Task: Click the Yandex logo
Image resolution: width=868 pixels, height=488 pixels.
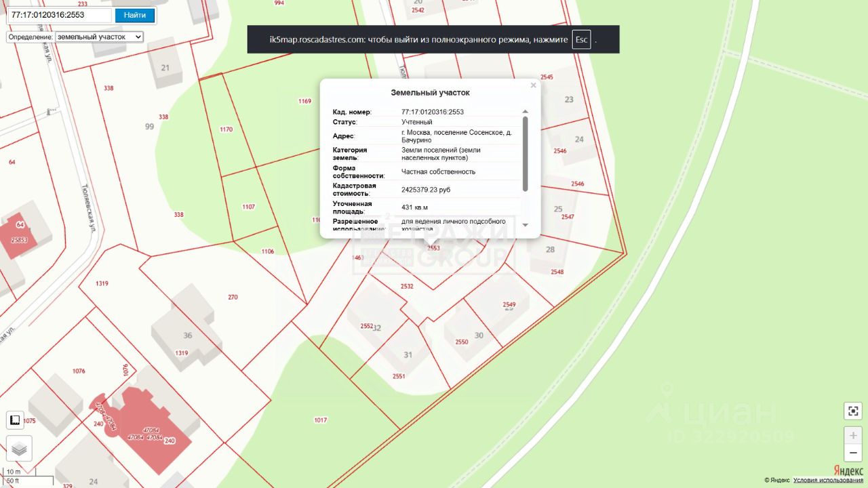Action: 848,471
